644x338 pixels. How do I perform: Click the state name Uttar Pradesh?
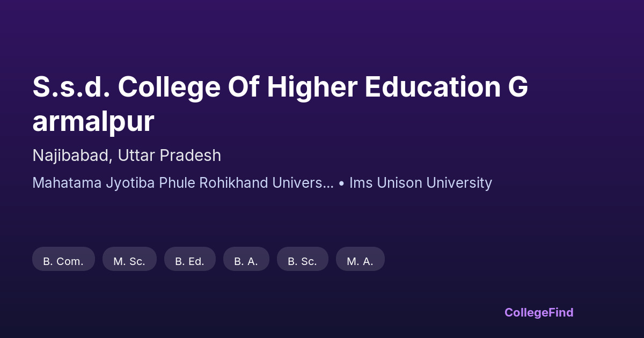click(170, 156)
